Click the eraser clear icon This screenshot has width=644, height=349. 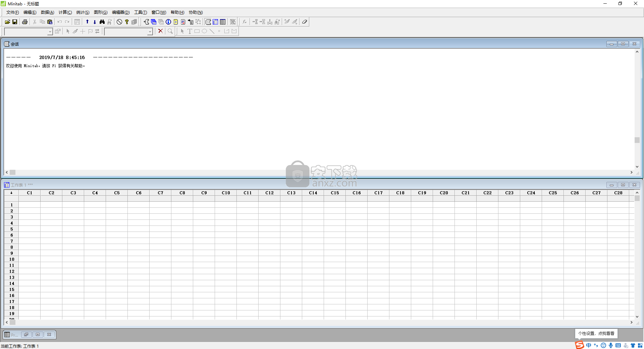[x=304, y=22]
